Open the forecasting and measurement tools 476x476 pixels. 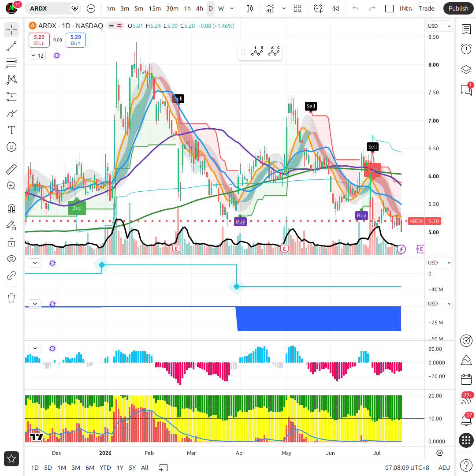[x=11, y=97]
